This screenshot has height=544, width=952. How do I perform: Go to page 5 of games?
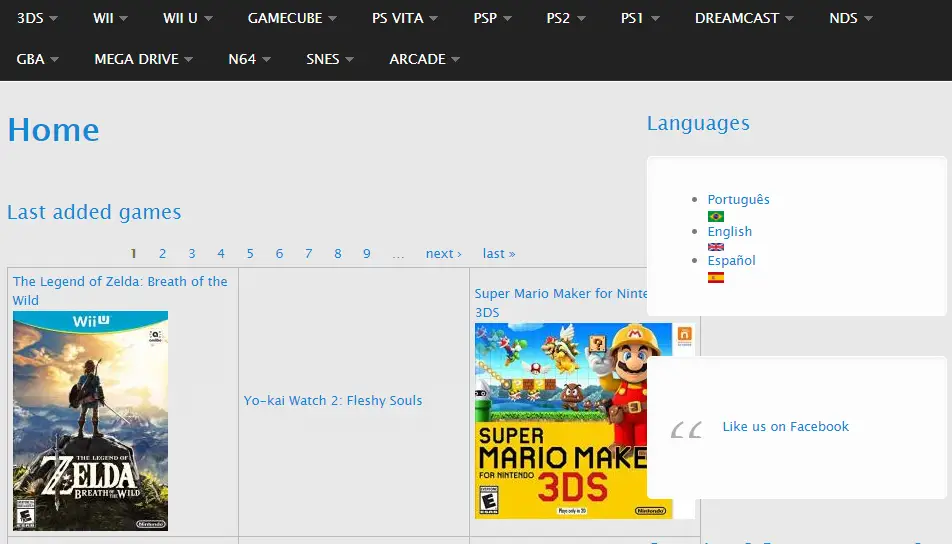(x=250, y=254)
